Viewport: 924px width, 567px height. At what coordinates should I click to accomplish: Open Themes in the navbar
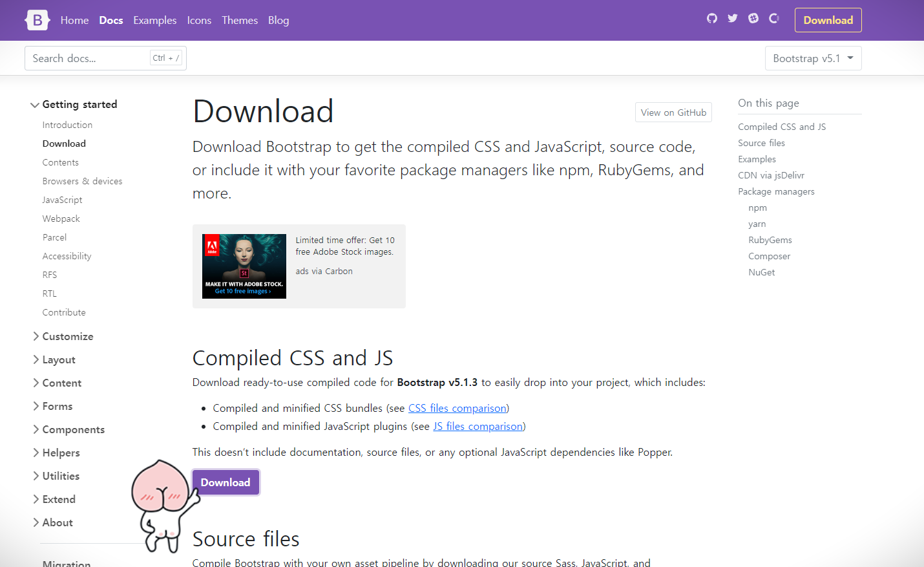(240, 20)
